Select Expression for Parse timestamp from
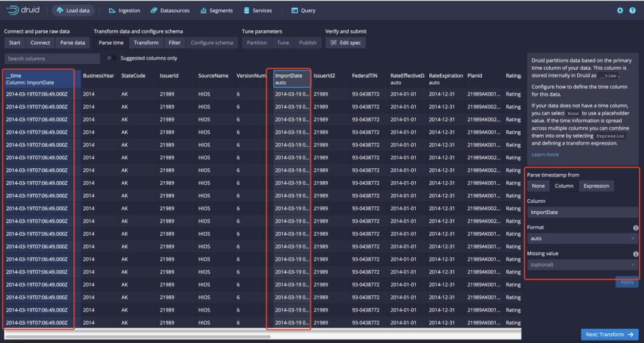The width and height of the screenshot is (644, 343). 596,186
